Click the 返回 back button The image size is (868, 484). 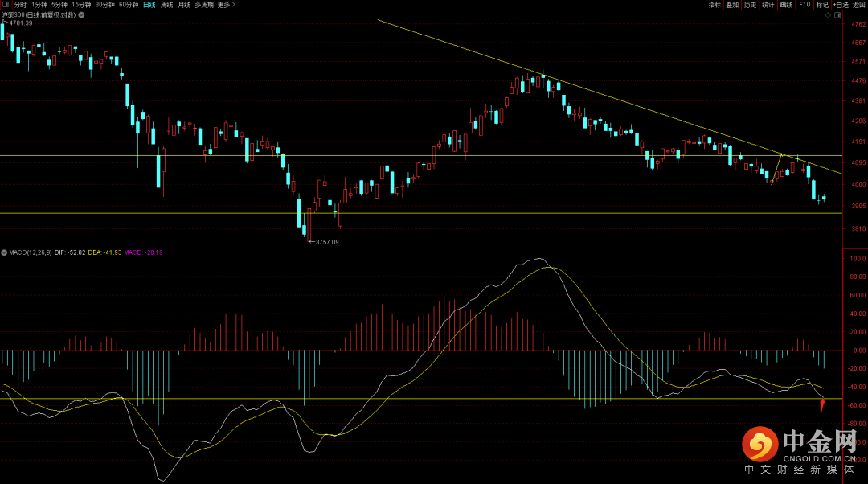pyautogui.click(x=858, y=5)
